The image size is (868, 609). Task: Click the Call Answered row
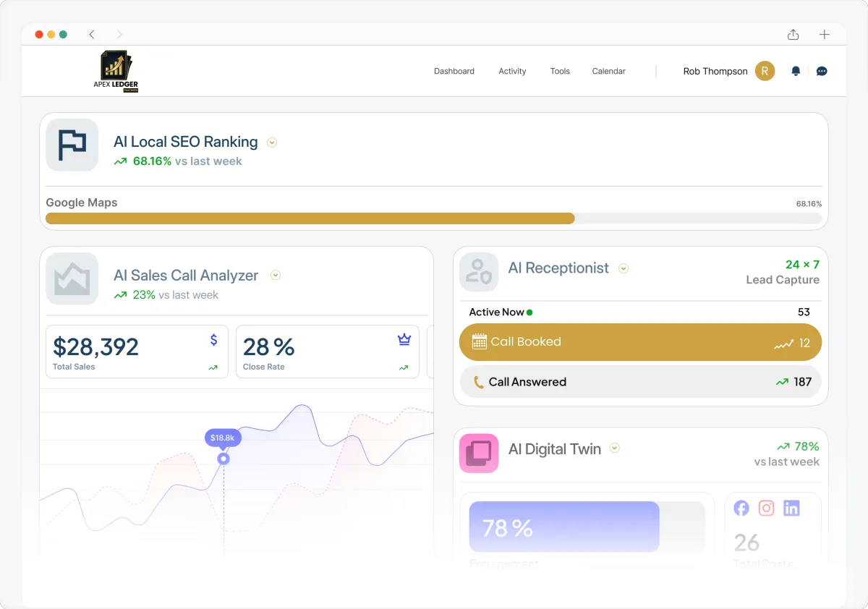tap(640, 382)
